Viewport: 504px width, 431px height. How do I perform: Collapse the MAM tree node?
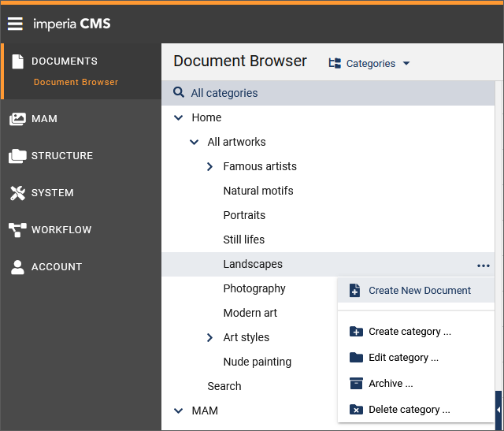[179, 411]
